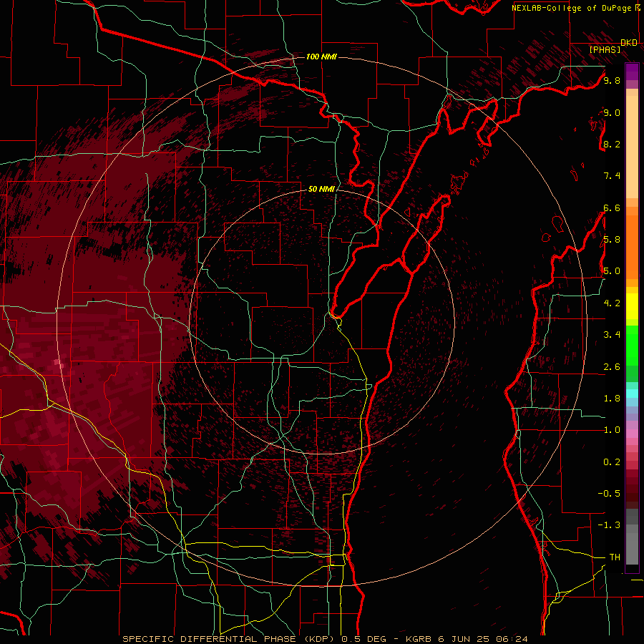Image resolution: width=644 pixels, height=644 pixels.
Task: Pick the pink band near 1.0
Action: click(x=632, y=434)
